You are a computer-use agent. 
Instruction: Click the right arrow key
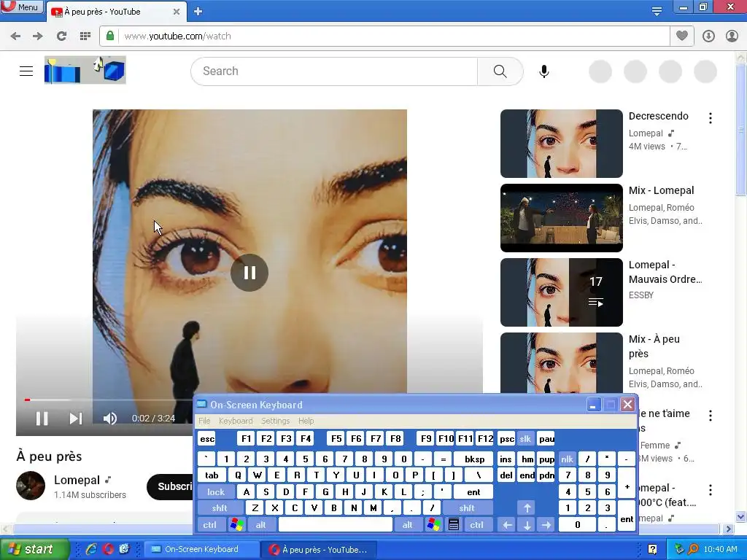pyautogui.click(x=546, y=525)
